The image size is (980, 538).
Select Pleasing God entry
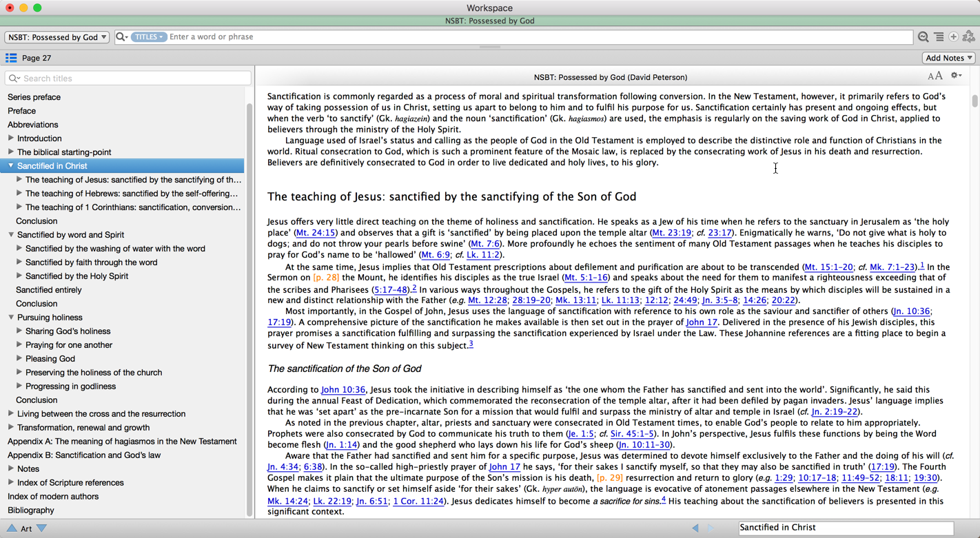pos(50,359)
